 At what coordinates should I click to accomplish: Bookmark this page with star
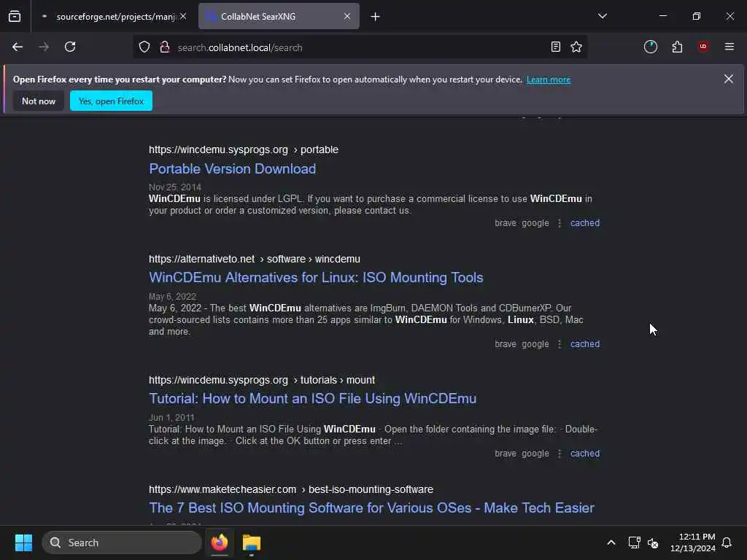click(576, 47)
